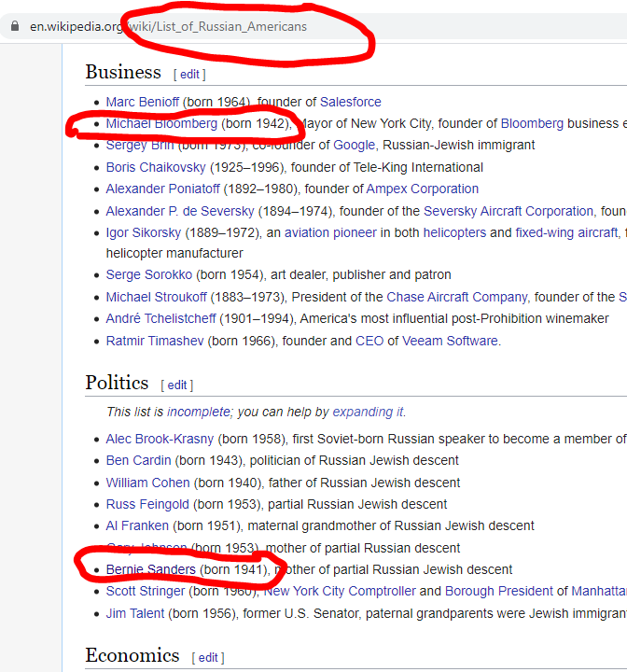627x672 pixels.
Task: Click the Politics section heading
Action: [117, 383]
